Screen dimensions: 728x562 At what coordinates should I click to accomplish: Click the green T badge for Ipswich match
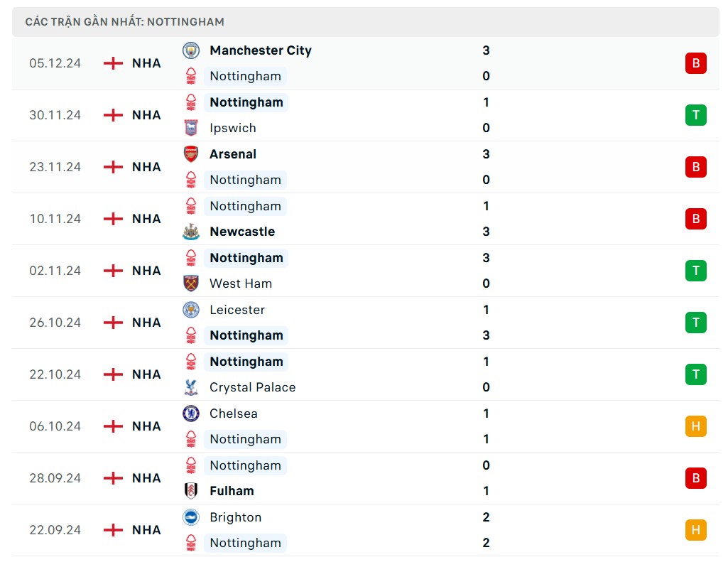pyautogui.click(x=695, y=115)
